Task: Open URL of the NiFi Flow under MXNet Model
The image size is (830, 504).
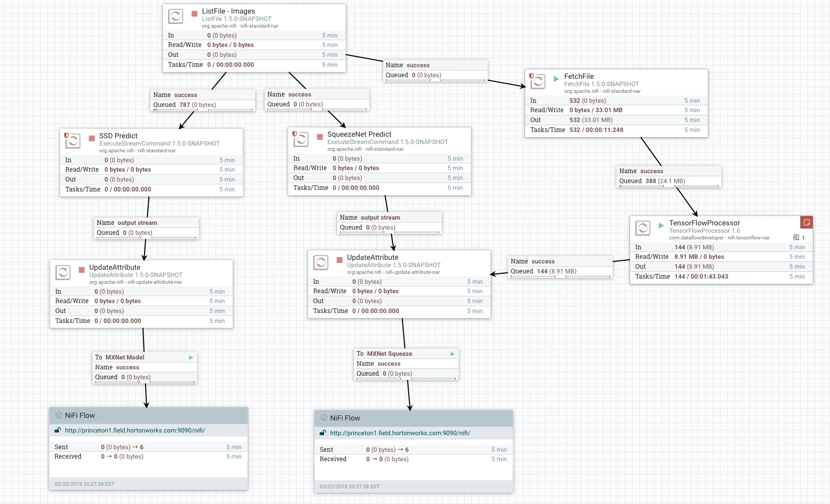Action: coord(135,430)
